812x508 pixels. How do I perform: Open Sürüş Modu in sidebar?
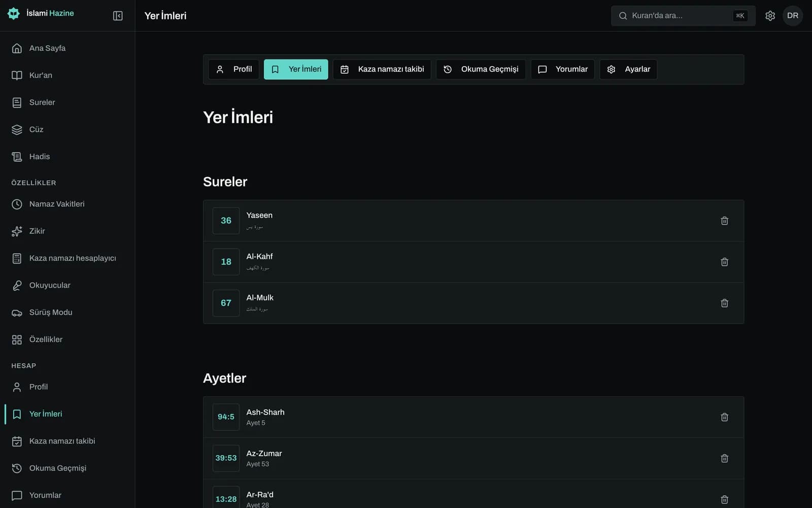click(x=67, y=312)
